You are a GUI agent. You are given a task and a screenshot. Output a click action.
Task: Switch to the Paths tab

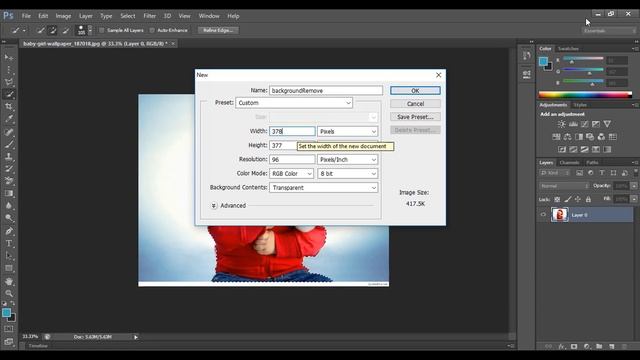coord(592,162)
